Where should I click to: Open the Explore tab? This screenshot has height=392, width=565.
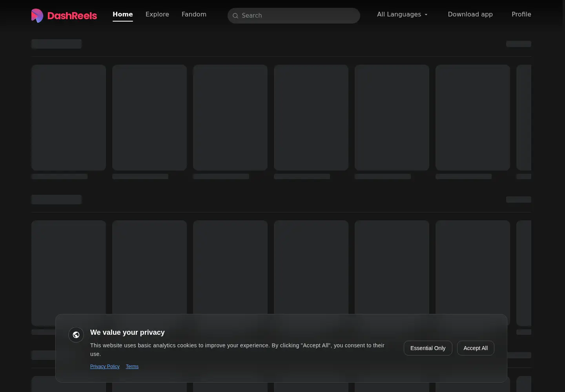[157, 15]
